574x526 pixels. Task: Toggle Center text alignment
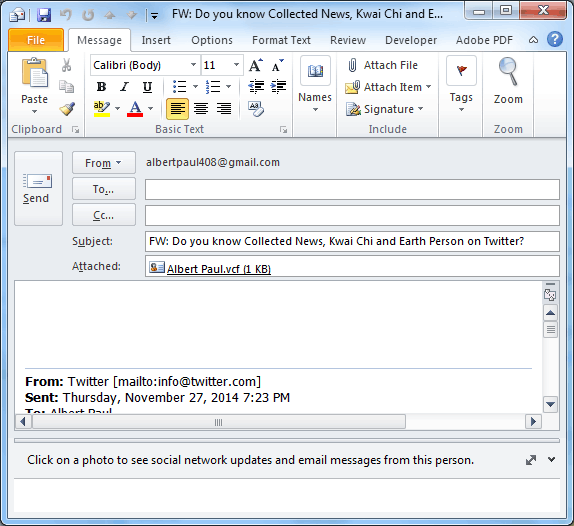(201, 109)
